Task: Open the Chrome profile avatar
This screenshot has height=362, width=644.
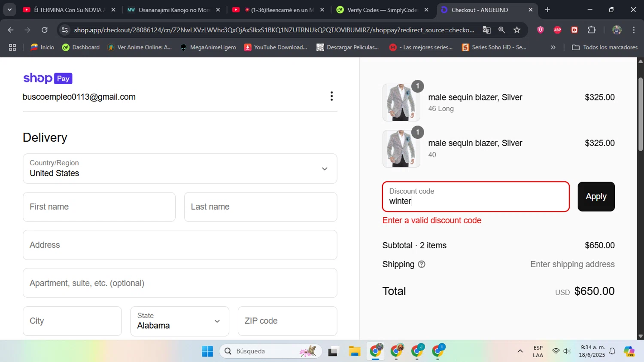Action: pyautogui.click(x=617, y=30)
